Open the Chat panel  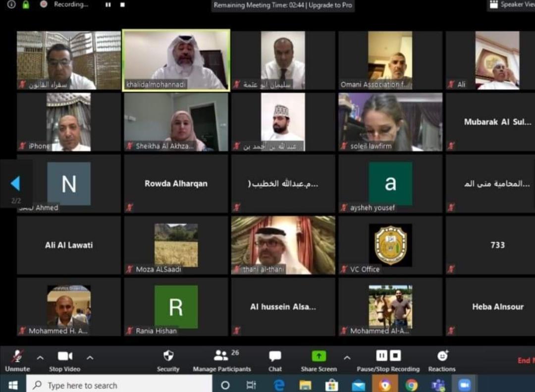point(275,356)
